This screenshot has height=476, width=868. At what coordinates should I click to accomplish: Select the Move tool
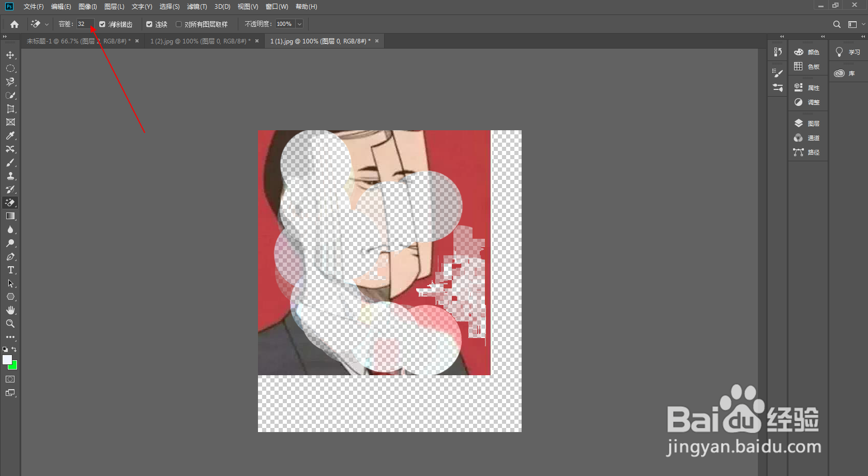point(10,55)
